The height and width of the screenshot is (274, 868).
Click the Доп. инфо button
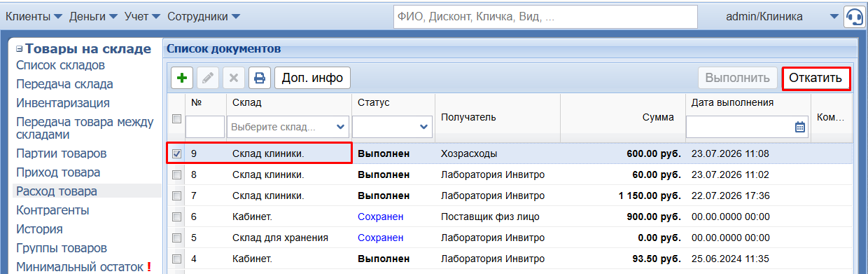click(x=312, y=78)
